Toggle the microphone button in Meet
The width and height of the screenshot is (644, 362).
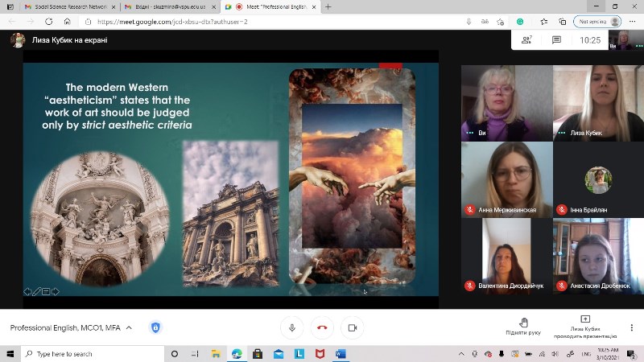[x=292, y=327]
